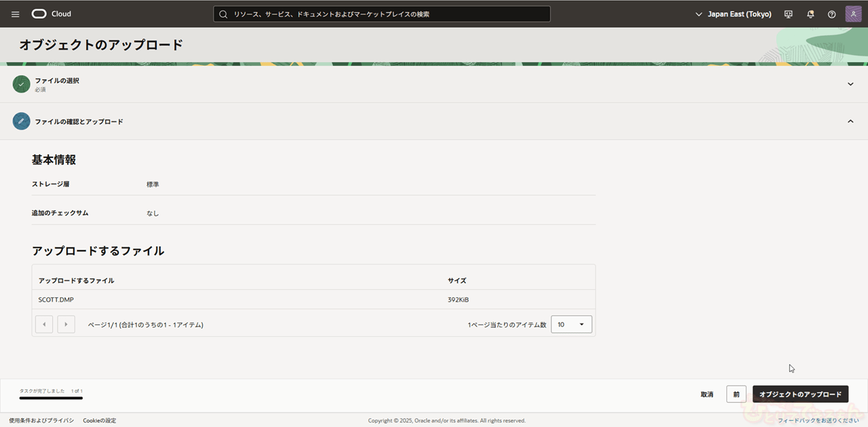868x427 pixels.
Task: Click the オブジェクトのアップロード button
Action: coord(800,394)
